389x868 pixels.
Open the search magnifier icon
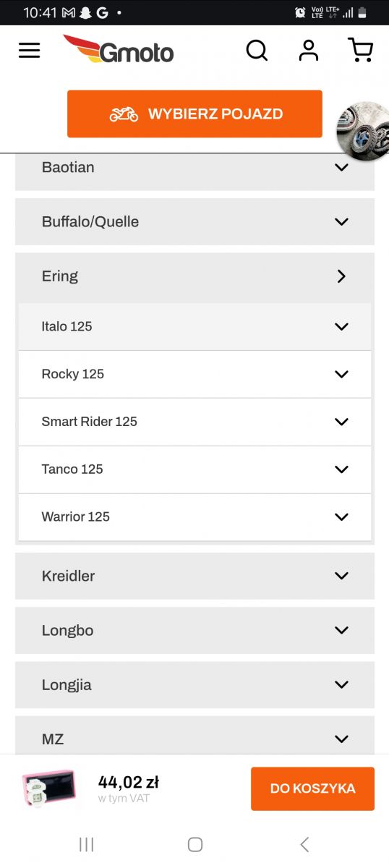257,51
